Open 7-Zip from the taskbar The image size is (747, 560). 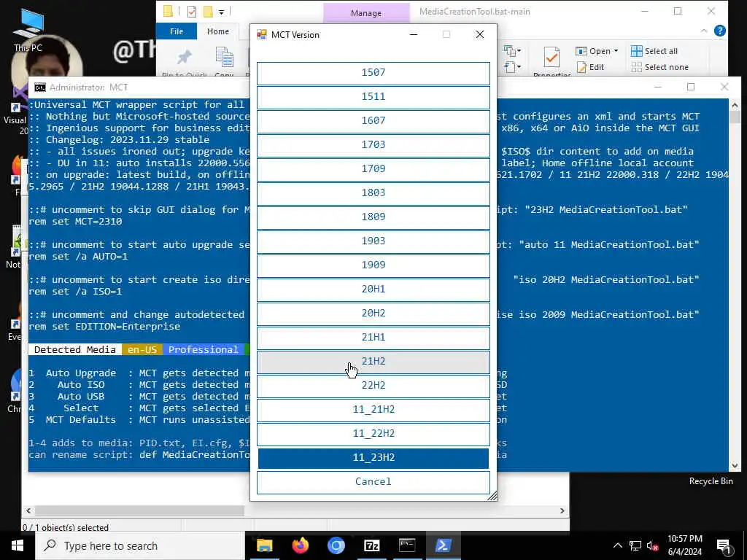(x=371, y=545)
